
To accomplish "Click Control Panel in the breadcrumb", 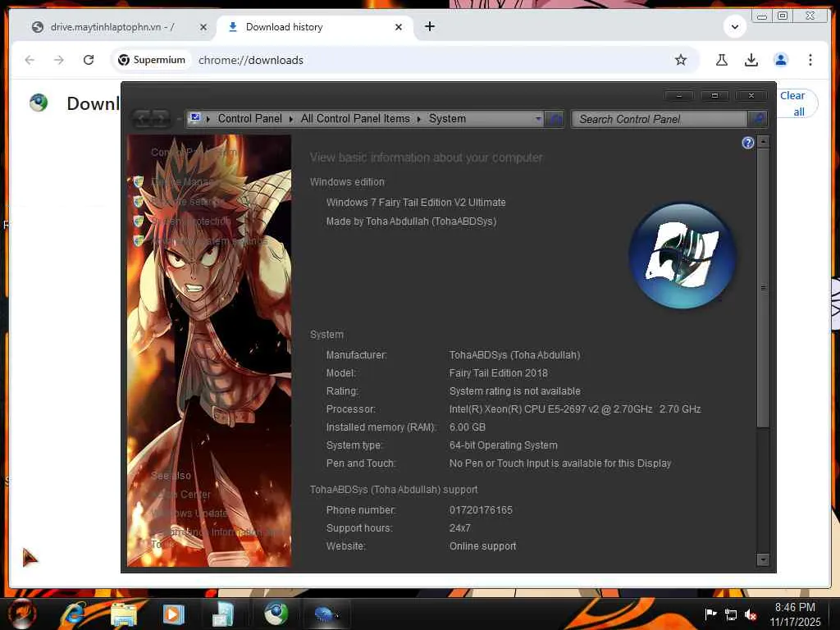I will [249, 118].
